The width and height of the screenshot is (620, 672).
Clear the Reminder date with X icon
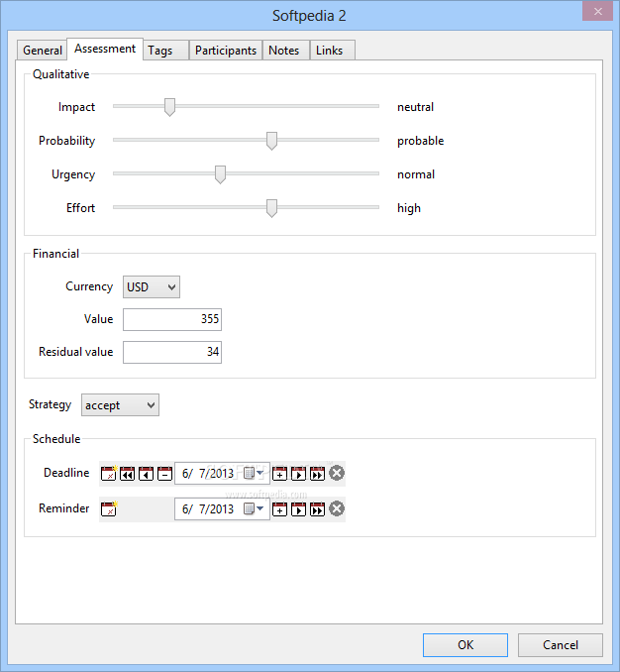337,508
